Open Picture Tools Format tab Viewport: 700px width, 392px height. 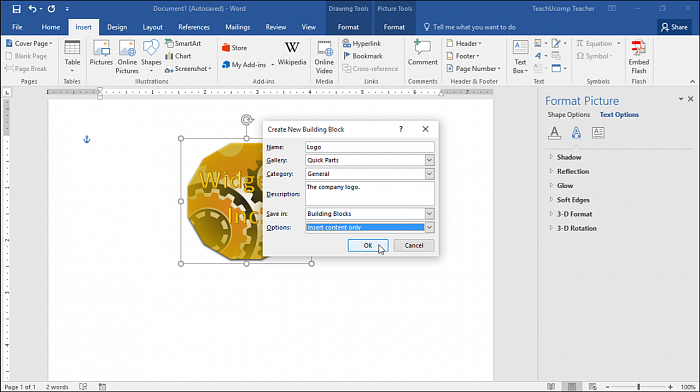394,27
